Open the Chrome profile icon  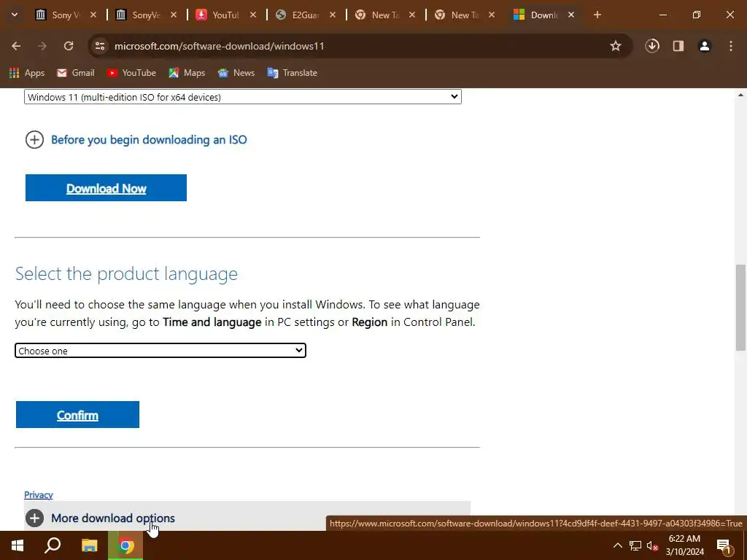[705, 46]
